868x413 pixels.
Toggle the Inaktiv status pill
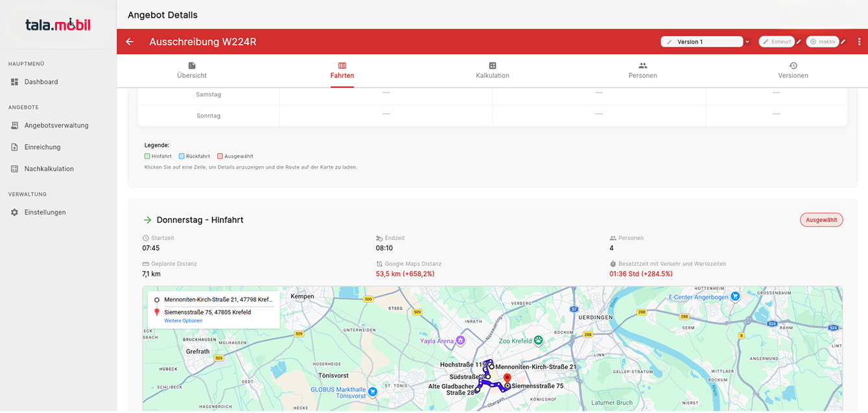pos(822,41)
